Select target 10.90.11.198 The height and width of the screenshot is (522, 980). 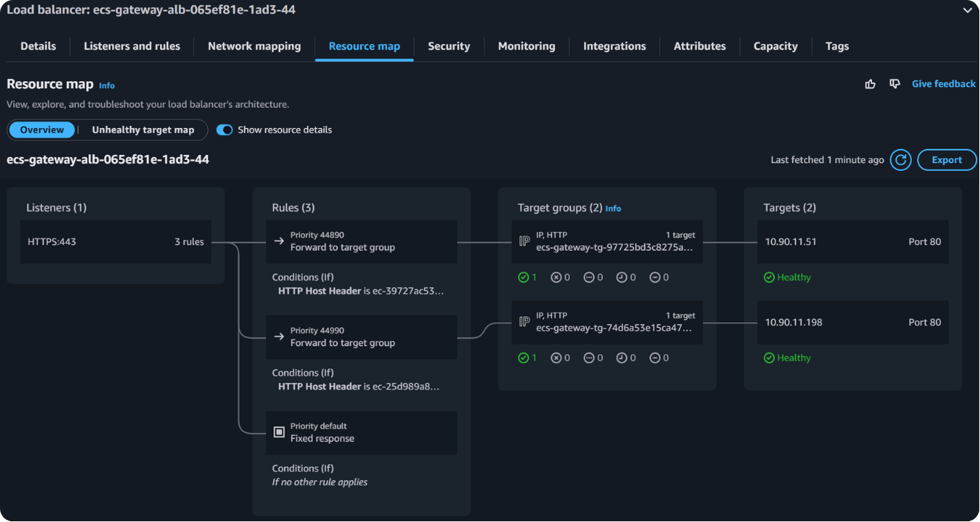[x=853, y=322]
